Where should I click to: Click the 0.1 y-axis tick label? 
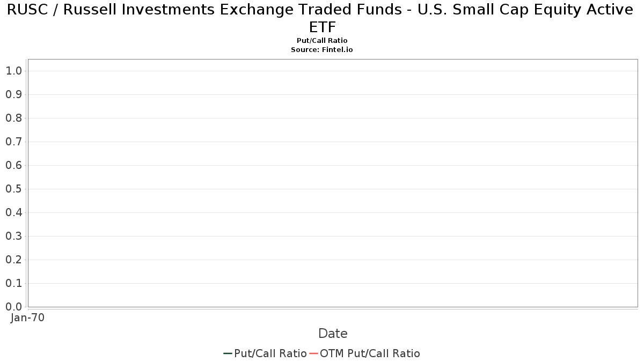(13, 283)
